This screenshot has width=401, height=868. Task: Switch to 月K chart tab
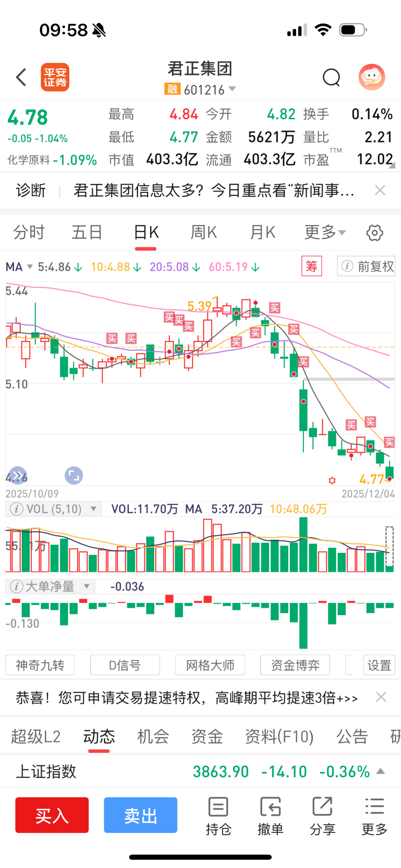pos(262,232)
